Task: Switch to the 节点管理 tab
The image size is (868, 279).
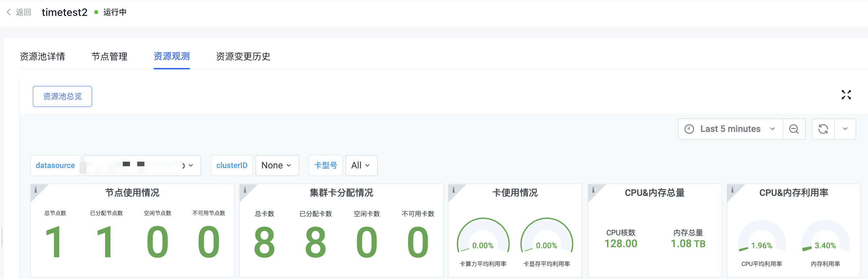Action: point(109,56)
